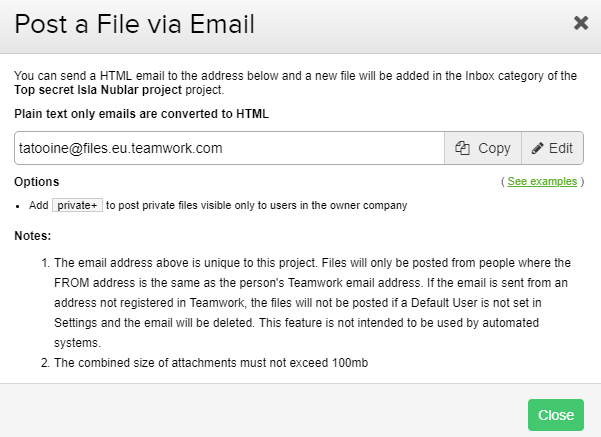This screenshot has width=601, height=437.
Task: Click the pencil icon beside Edit
Action: pyautogui.click(x=537, y=148)
